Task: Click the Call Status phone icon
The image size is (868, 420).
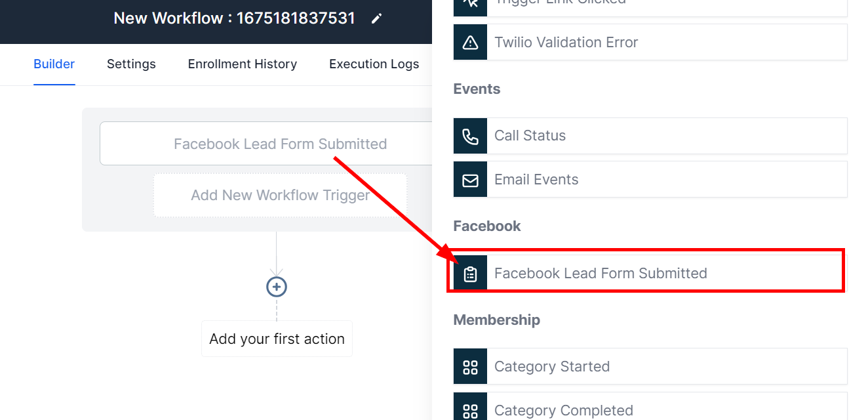Action: (470, 136)
